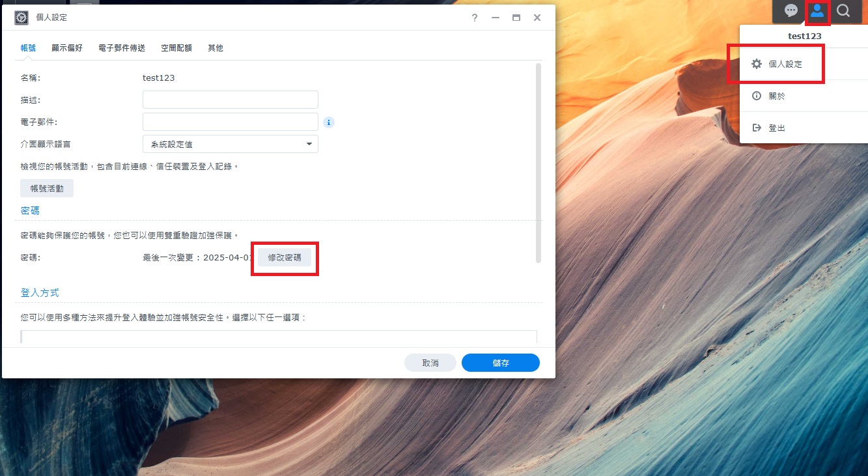
Task: Click the blue 儲存 save button
Action: [500, 363]
